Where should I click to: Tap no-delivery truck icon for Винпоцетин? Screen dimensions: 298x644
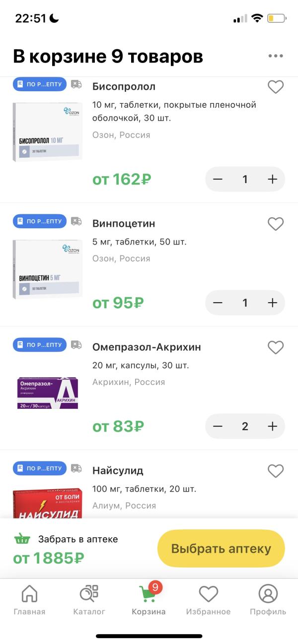76,221
